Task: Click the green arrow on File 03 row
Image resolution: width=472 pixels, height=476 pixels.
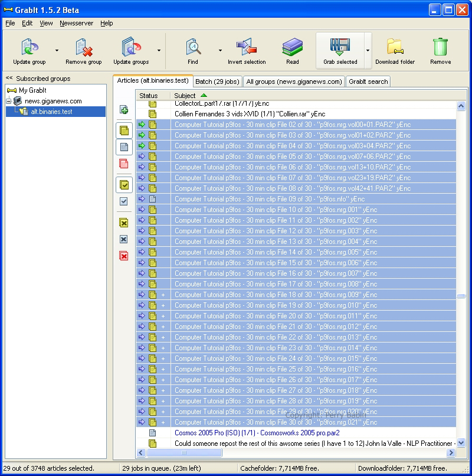Action: (142, 135)
